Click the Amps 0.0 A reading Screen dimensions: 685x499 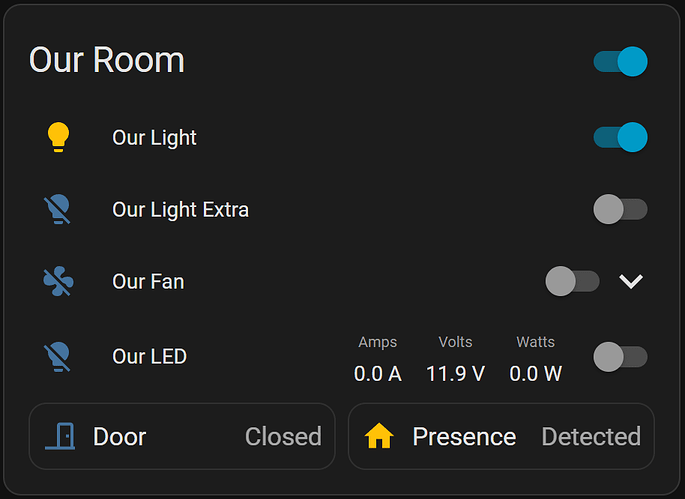(377, 373)
